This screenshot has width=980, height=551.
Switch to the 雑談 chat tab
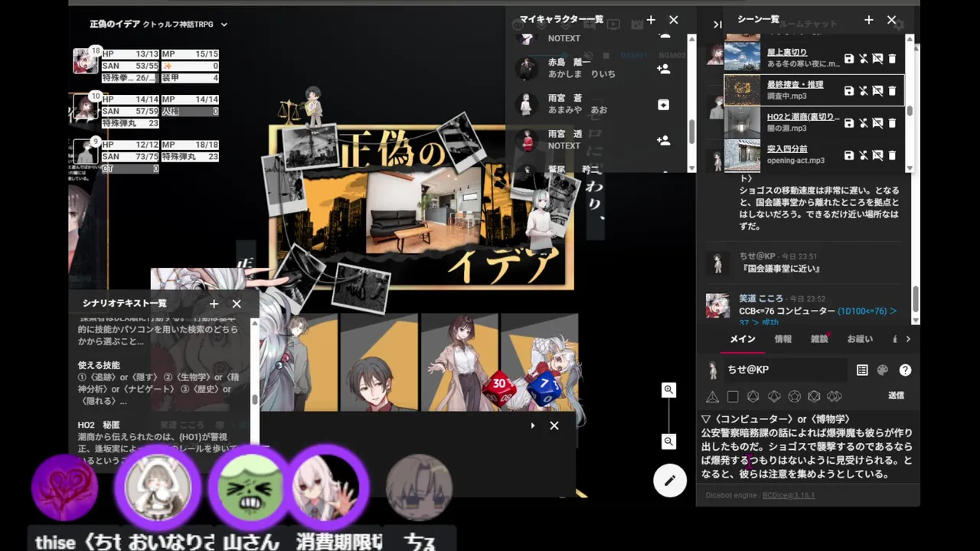click(x=819, y=339)
